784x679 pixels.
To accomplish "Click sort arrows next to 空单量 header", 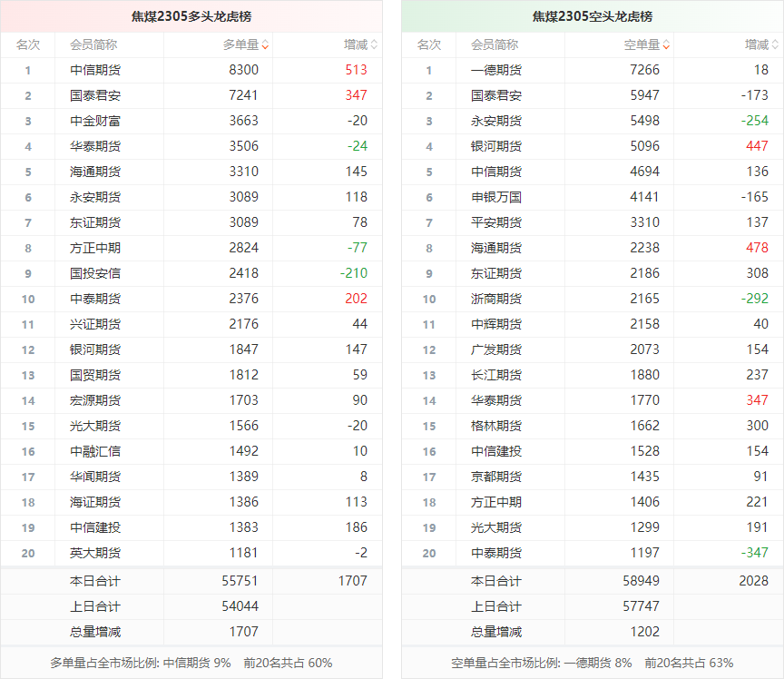I will 666,44.
